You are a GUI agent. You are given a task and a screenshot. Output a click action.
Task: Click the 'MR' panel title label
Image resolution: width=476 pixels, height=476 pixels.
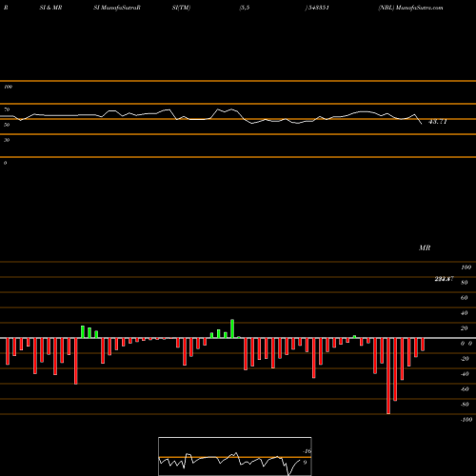425,248
